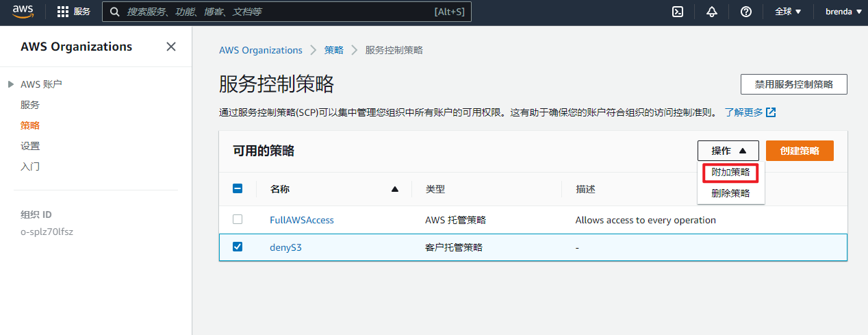Click the search magnifier icon
This screenshot has height=335, width=868.
pos(114,12)
